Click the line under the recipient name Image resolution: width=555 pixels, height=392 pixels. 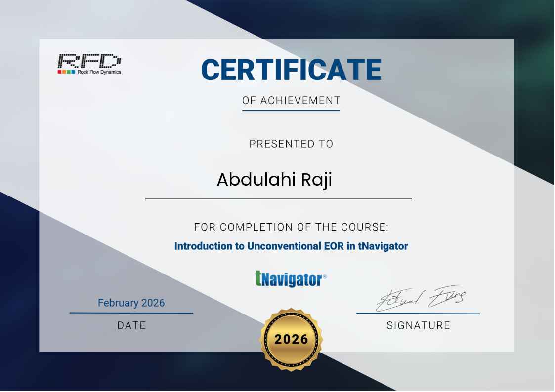[278, 199]
